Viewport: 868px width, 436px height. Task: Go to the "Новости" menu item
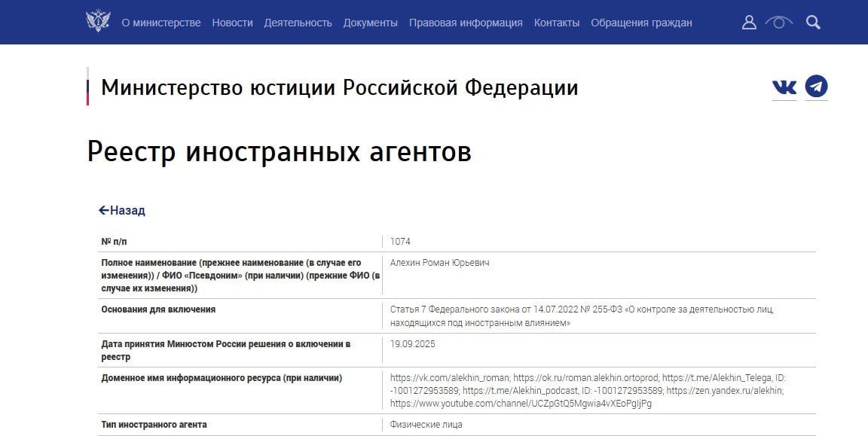pyautogui.click(x=233, y=23)
